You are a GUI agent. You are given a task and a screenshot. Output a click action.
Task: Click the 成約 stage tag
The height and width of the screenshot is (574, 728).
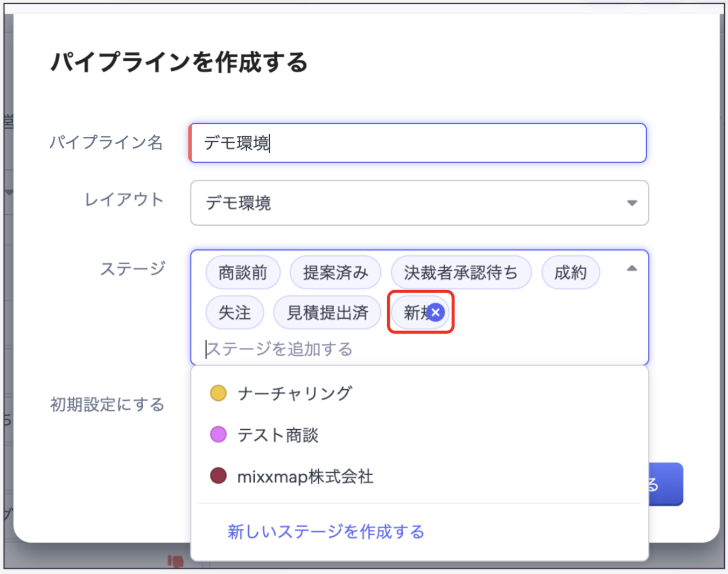pos(570,273)
